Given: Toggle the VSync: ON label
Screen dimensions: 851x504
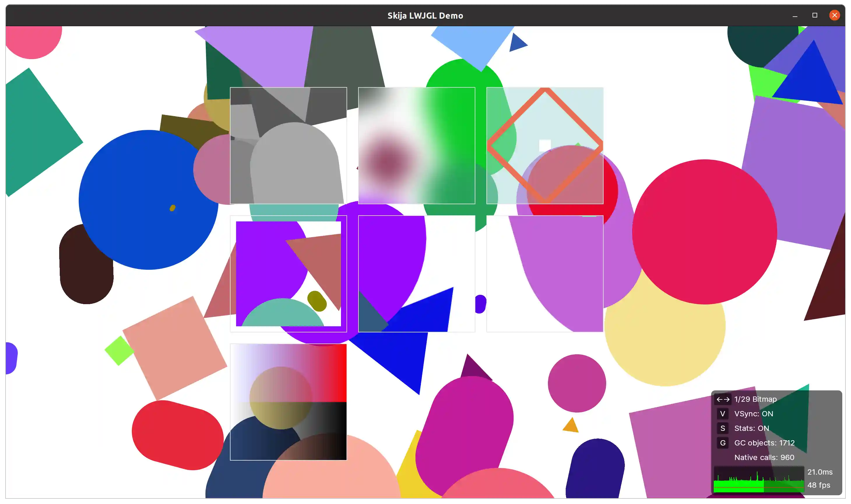Looking at the screenshot, I should click(753, 414).
